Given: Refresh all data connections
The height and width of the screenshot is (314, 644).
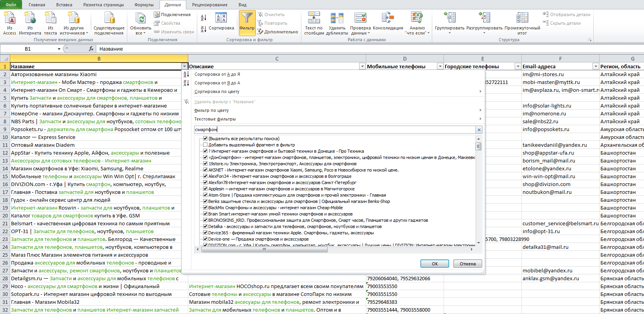Looking at the screenshot, I should [141, 24].
